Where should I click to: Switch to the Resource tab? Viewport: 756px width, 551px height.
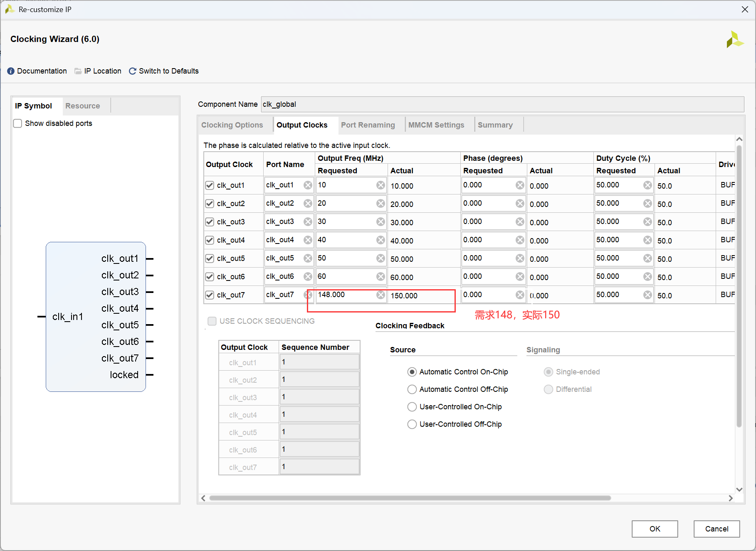click(83, 106)
